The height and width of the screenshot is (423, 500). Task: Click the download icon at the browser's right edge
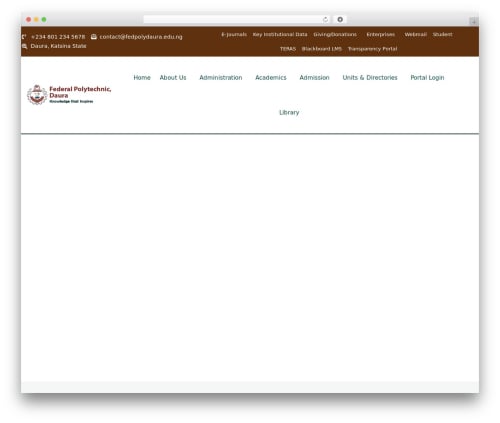point(473,21)
